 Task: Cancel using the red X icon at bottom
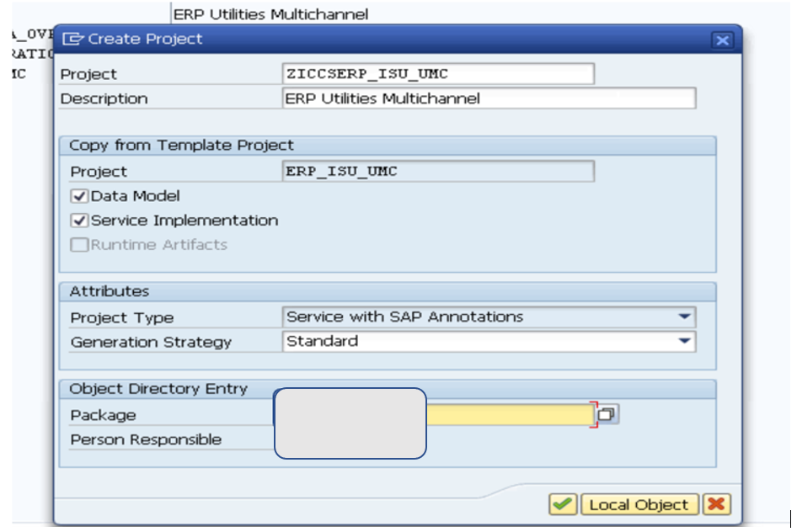[715, 505]
